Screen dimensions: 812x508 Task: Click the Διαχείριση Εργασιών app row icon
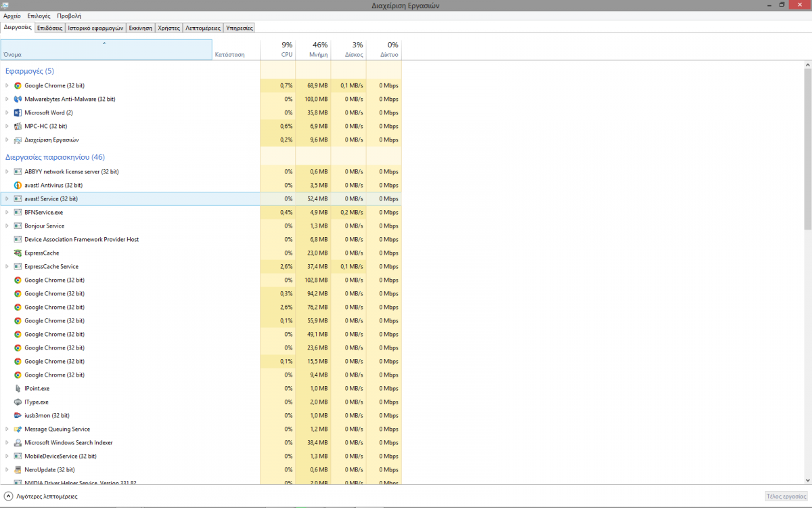(x=18, y=140)
